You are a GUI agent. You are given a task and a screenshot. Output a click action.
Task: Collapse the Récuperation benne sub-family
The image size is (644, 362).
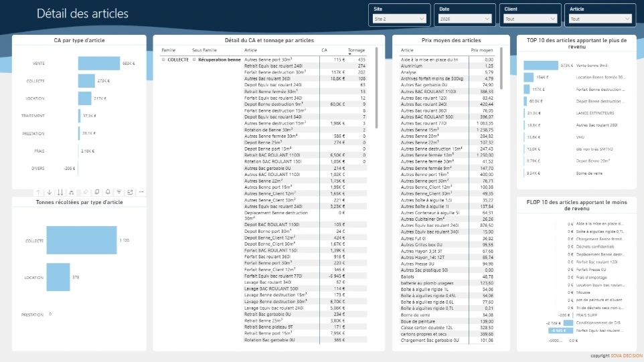[194, 60]
